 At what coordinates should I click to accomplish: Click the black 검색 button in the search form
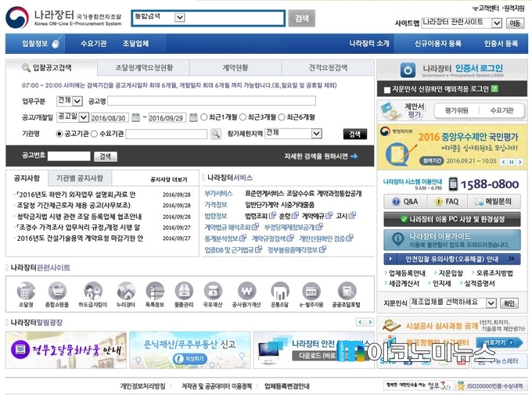point(355,134)
